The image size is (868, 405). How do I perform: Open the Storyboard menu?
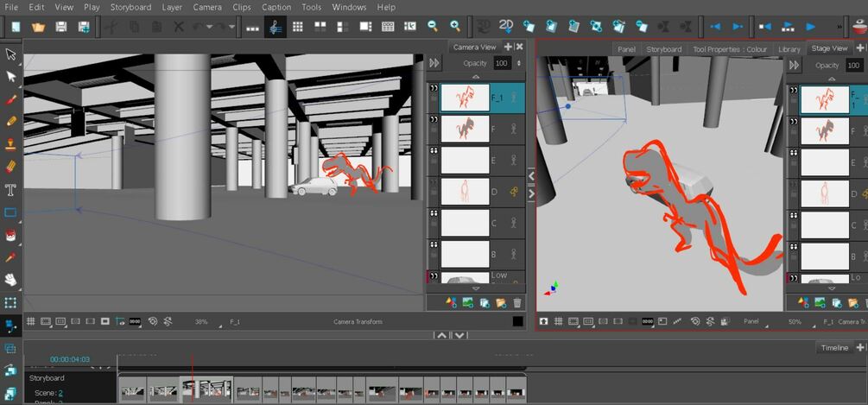130,7
